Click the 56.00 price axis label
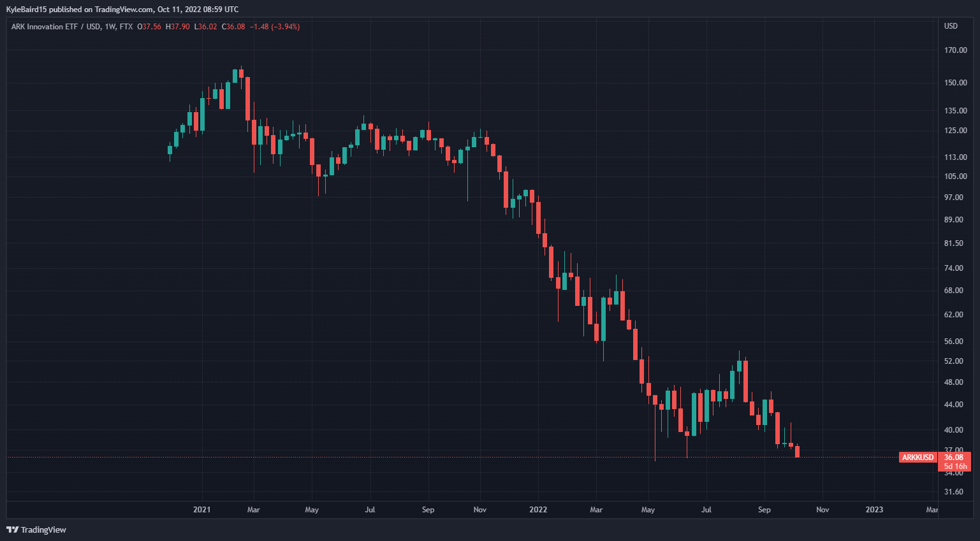The height and width of the screenshot is (541, 980). click(954, 342)
